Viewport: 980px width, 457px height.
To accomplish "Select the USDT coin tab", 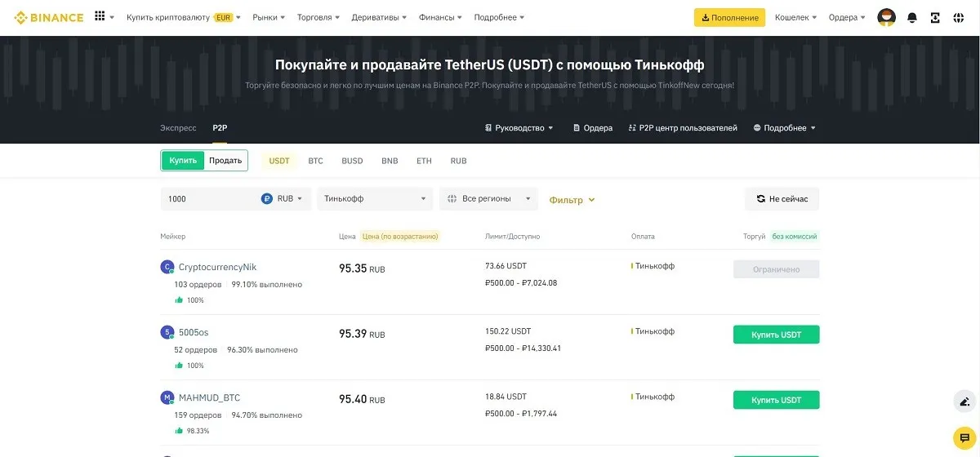I will (279, 161).
